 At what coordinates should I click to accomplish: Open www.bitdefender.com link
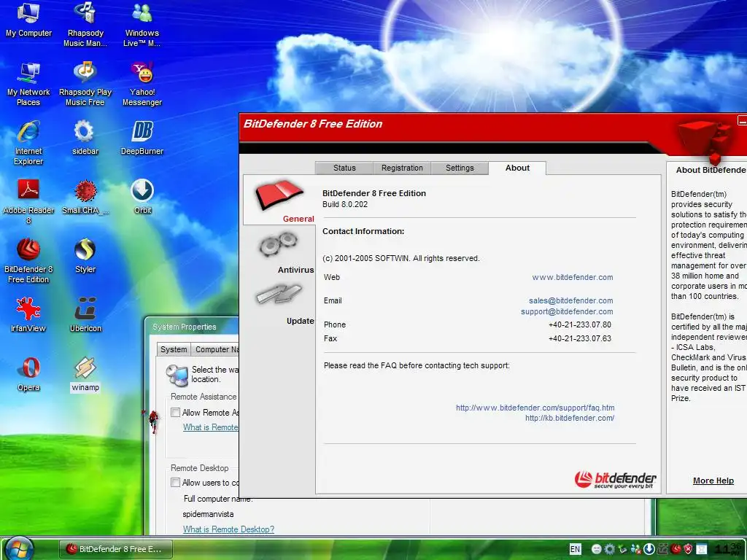click(x=573, y=277)
